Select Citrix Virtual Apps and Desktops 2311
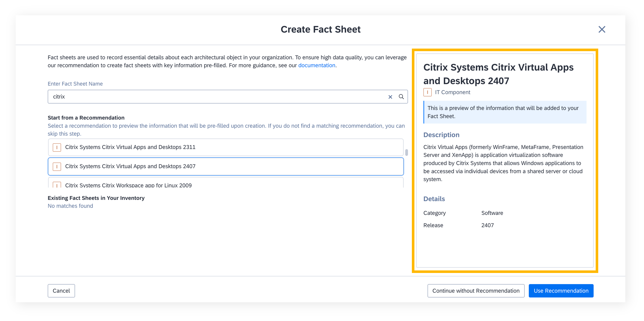This screenshot has height=321, width=644. point(225,147)
